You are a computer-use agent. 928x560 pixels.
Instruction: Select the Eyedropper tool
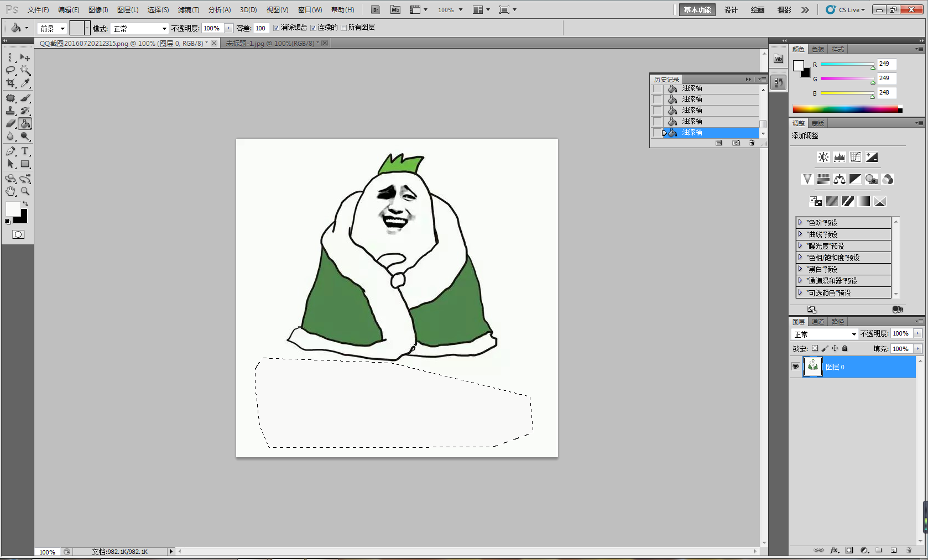pos(25,83)
